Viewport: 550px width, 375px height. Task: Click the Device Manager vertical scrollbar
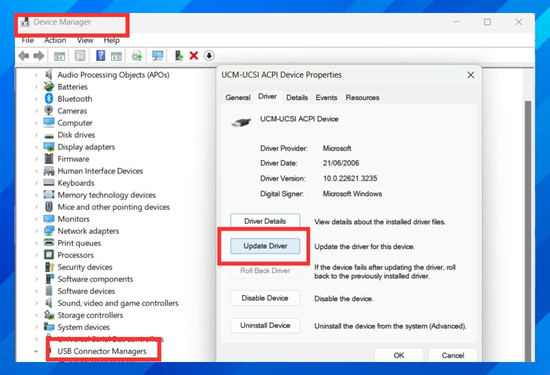tap(528, 232)
